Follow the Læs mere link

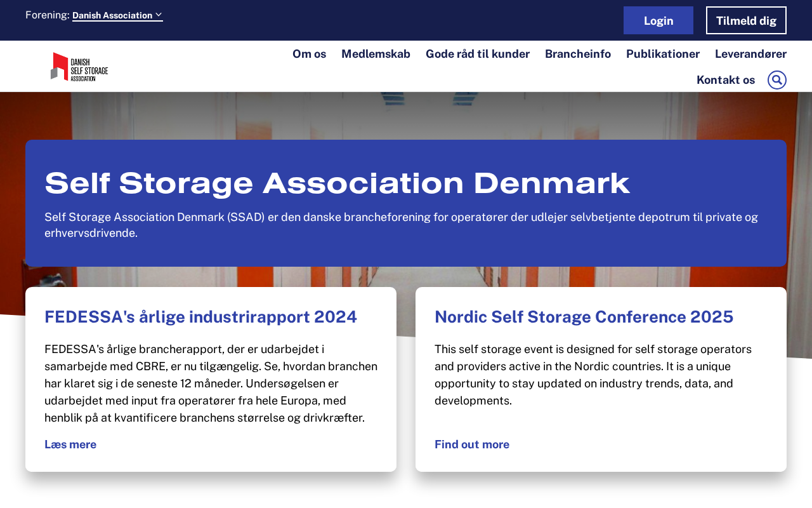[x=70, y=444]
